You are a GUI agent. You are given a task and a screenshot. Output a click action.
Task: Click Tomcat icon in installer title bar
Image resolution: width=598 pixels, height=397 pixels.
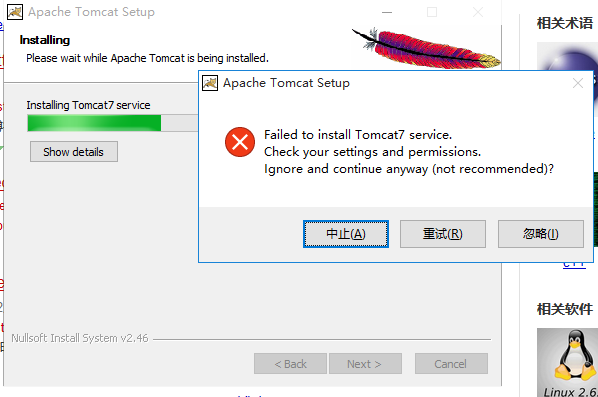coord(15,12)
